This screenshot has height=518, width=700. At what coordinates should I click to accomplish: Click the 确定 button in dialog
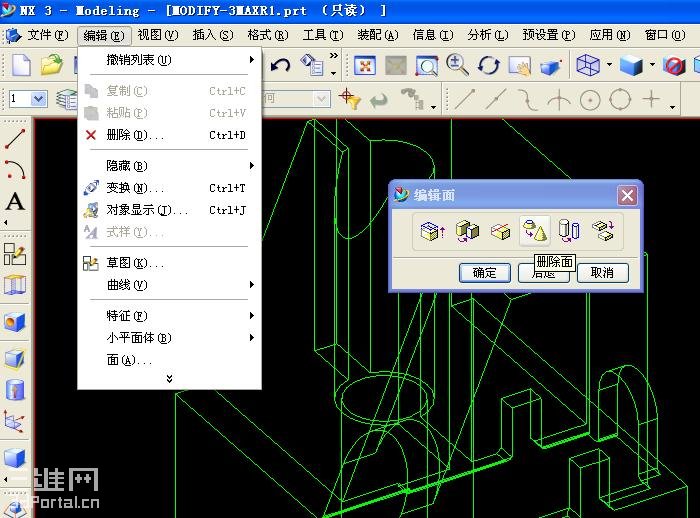pyautogui.click(x=484, y=273)
